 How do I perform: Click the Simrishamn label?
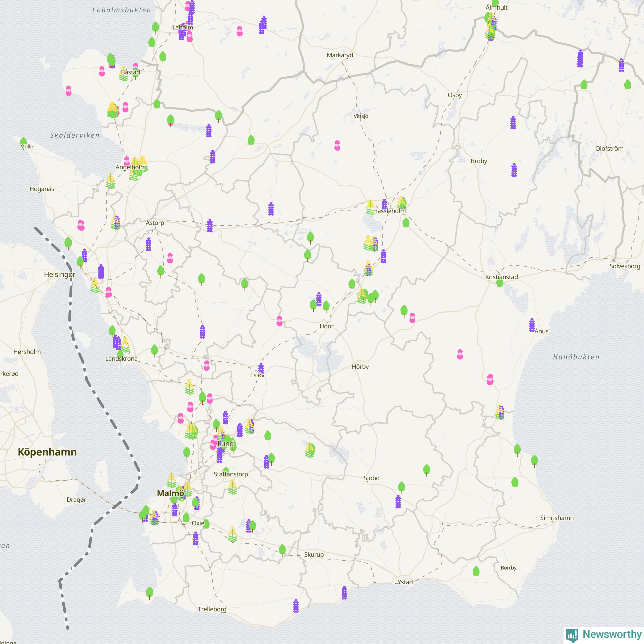[557, 518]
